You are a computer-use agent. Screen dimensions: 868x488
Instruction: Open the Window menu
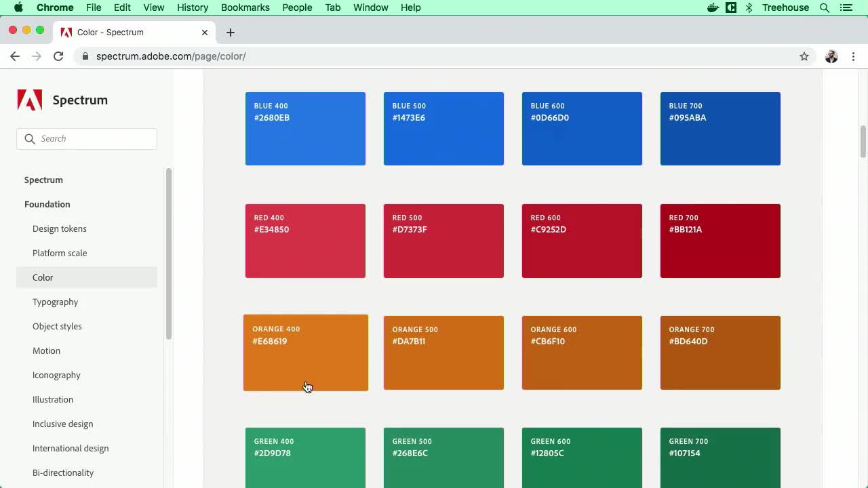point(371,7)
